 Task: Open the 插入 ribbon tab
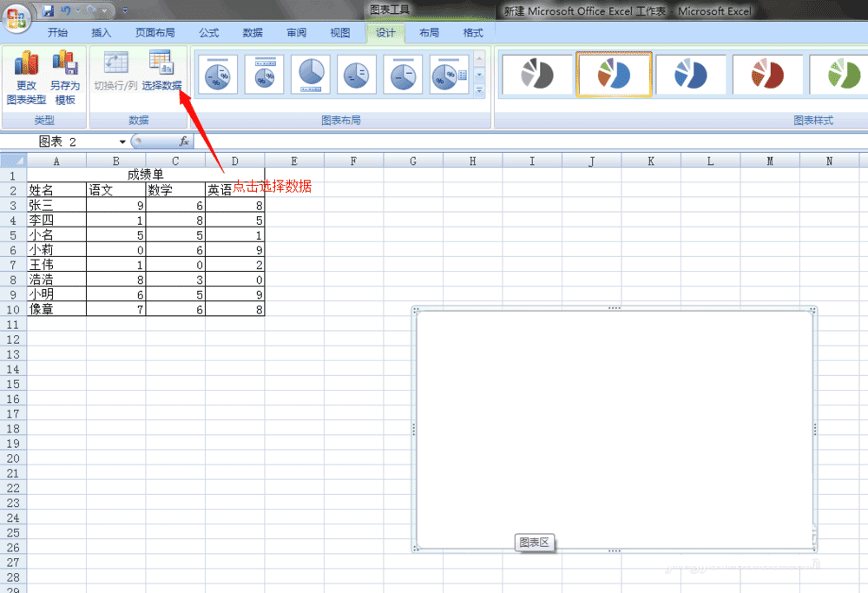click(102, 33)
